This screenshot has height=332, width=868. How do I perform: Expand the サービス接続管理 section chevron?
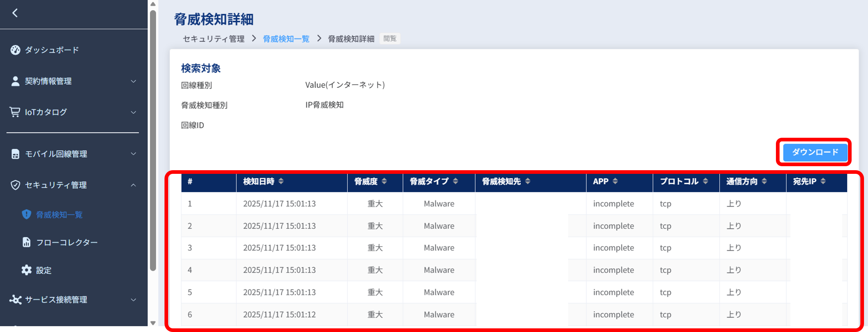click(134, 300)
